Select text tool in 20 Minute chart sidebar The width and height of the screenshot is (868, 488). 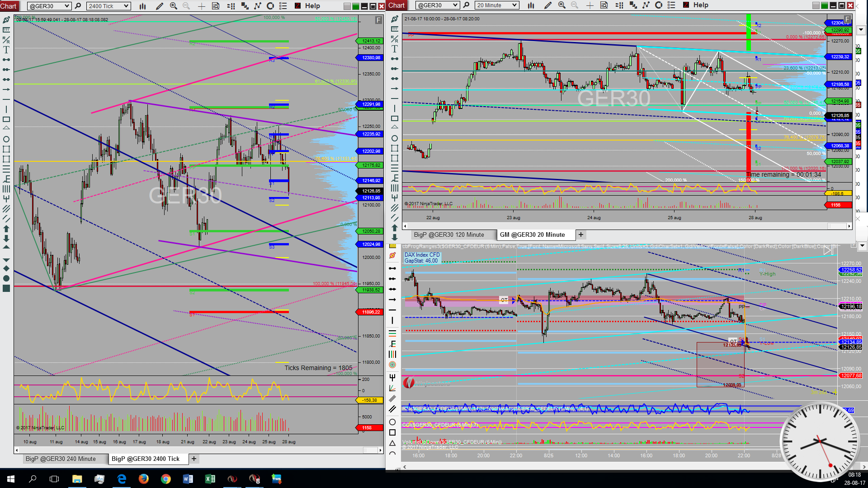tap(395, 49)
